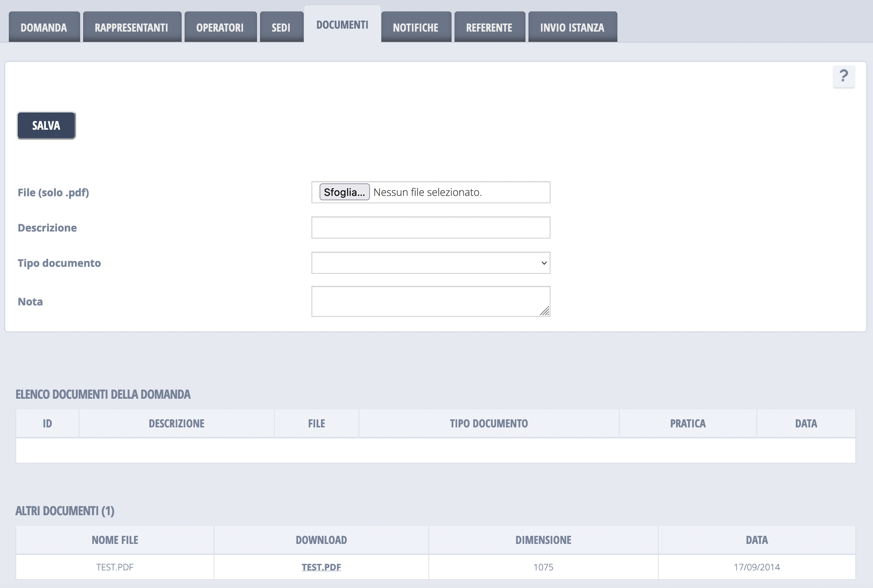
Task: Open the INVIO ISTANZA tab
Action: coord(572,27)
